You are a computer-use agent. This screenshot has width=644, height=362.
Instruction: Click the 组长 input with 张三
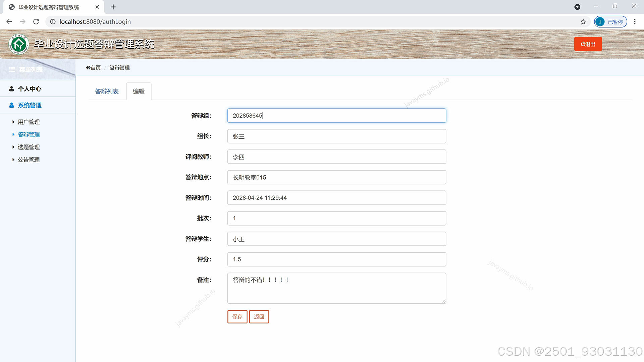[x=336, y=136]
